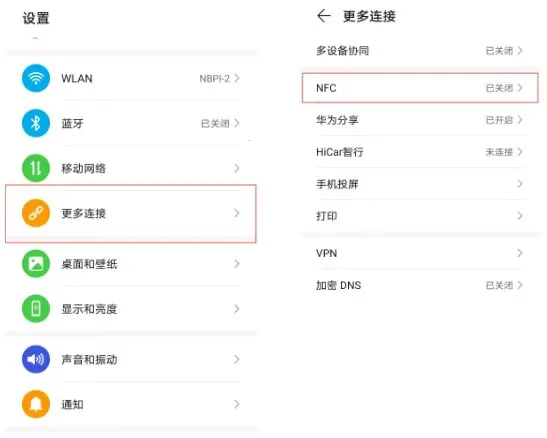
Task: Open 华为分享 status 已开启
Action: [x=420, y=120]
